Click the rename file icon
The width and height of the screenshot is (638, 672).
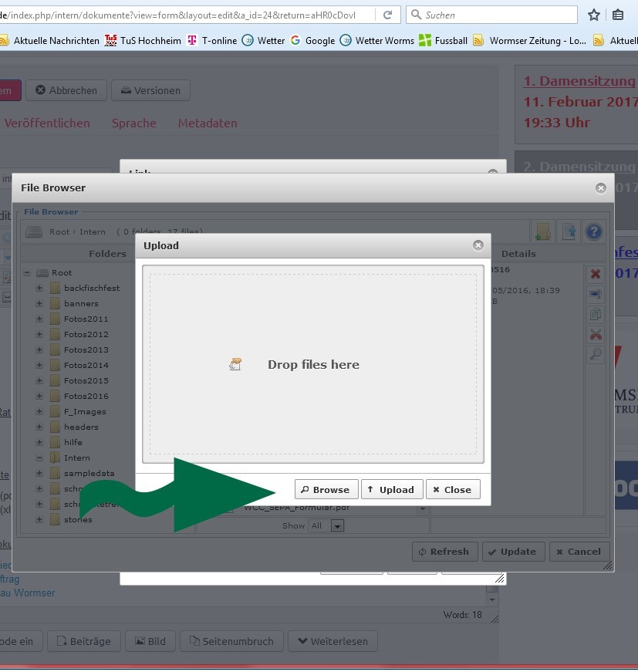pos(596,294)
